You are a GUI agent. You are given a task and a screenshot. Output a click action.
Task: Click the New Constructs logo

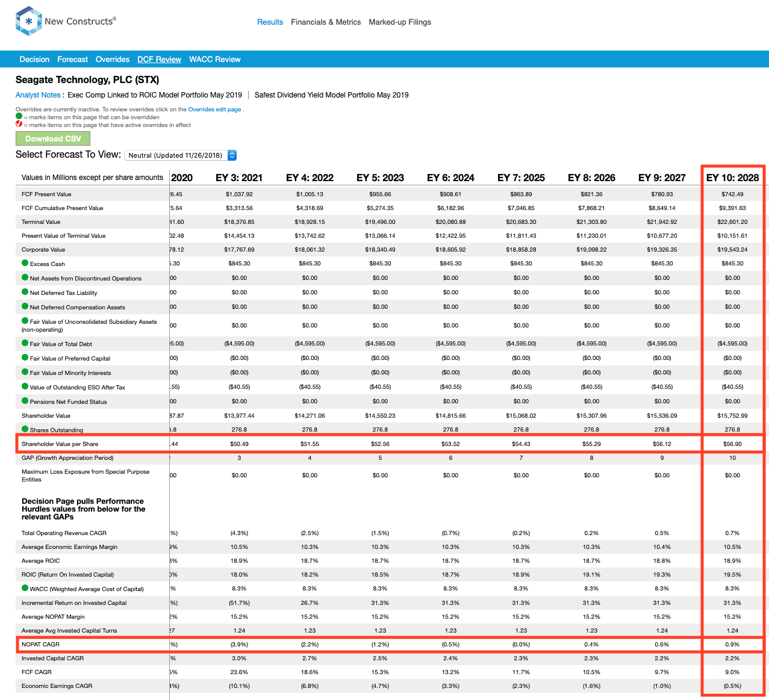[66, 22]
